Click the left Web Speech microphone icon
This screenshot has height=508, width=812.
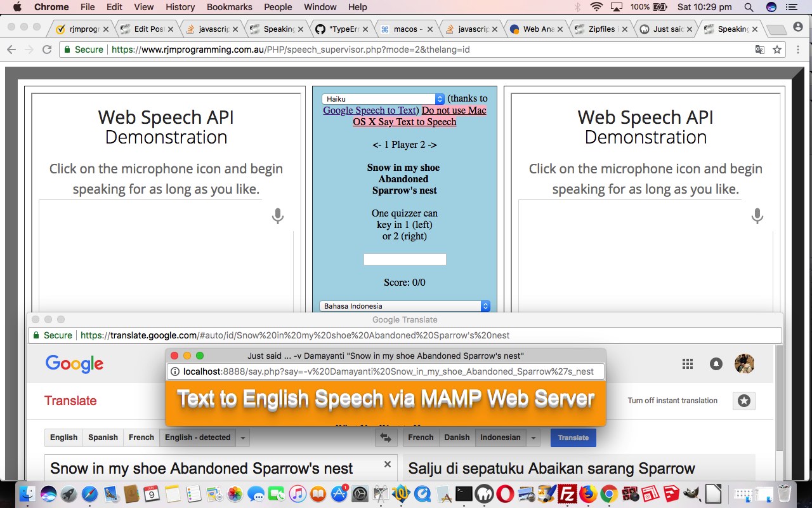[277, 216]
